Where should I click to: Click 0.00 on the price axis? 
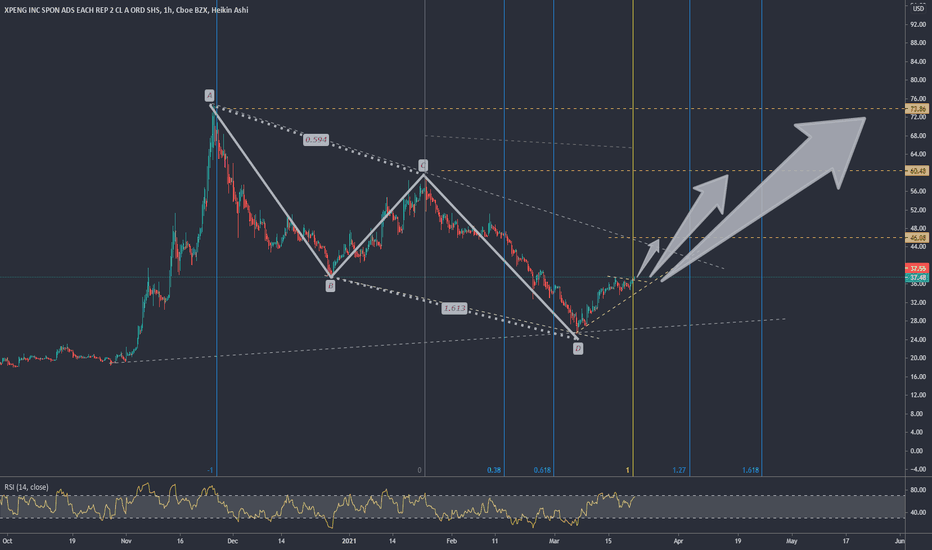(917, 451)
